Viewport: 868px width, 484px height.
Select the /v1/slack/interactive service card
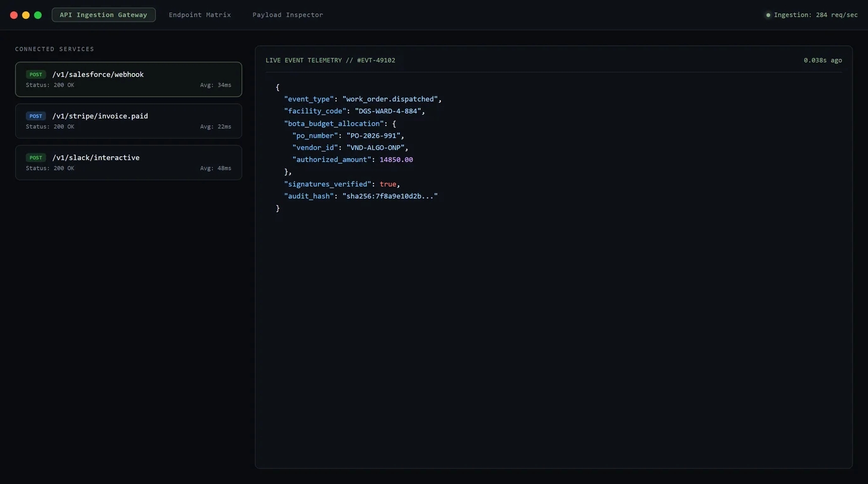[129, 163]
